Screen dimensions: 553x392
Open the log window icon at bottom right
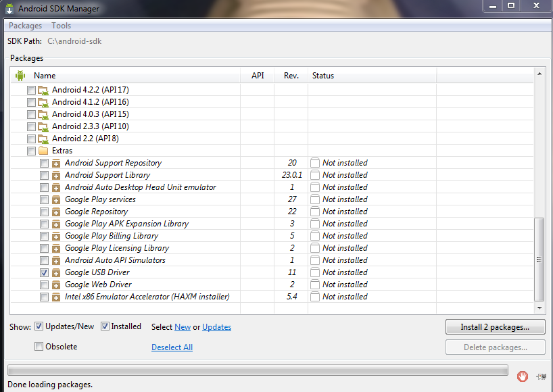point(541,376)
